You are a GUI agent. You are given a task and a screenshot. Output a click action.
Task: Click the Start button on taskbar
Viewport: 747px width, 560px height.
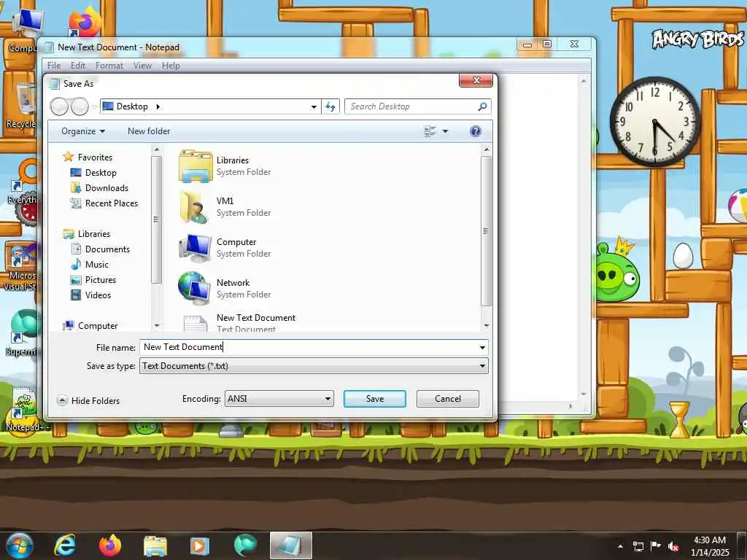click(20, 545)
